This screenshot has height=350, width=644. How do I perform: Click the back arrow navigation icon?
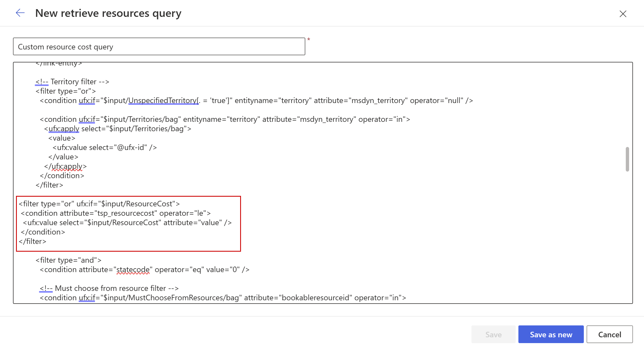click(x=20, y=12)
